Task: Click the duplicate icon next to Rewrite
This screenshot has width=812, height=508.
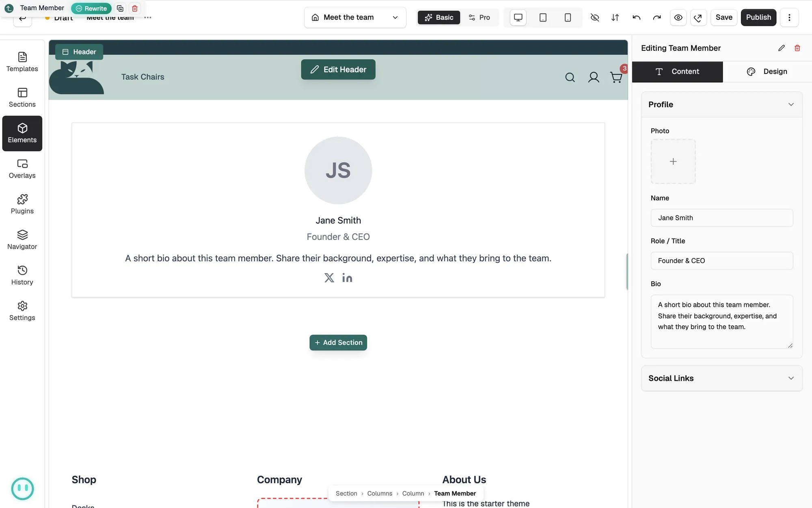Action: coord(120,8)
